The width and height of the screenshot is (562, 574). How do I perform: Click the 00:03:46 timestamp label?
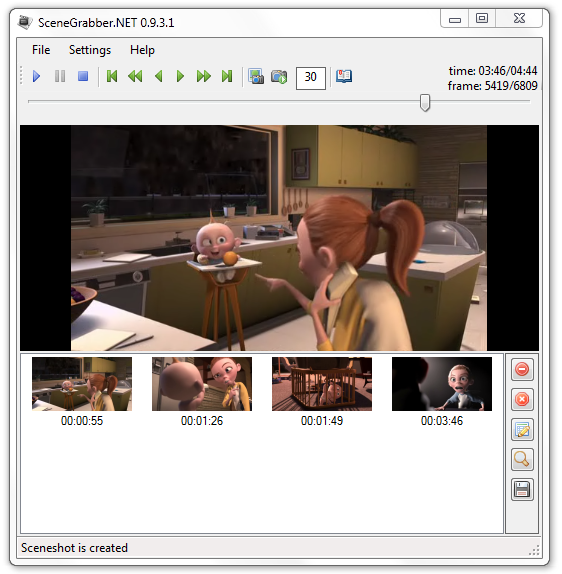coord(442,421)
